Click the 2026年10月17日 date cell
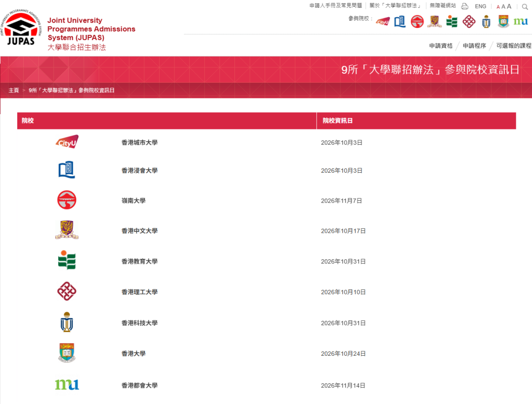Image resolution: width=532 pixels, height=404 pixels. 343,231
